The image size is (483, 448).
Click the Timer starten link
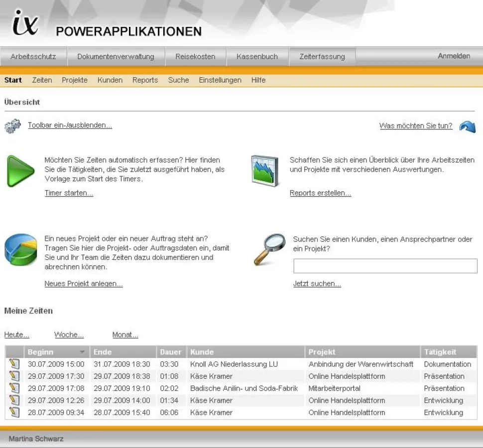(69, 193)
